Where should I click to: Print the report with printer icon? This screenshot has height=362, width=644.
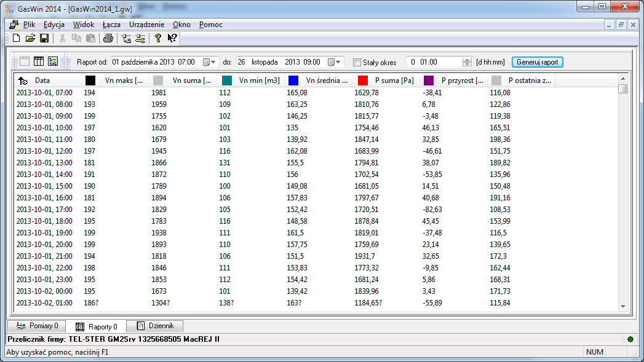click(x=108, y=38)
